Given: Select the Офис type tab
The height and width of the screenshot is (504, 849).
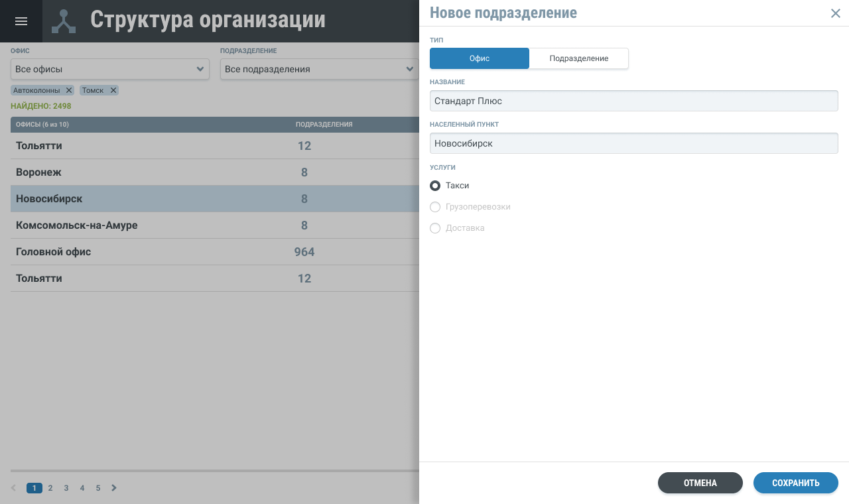Looking at the screenshot, I should pos(480,58).
